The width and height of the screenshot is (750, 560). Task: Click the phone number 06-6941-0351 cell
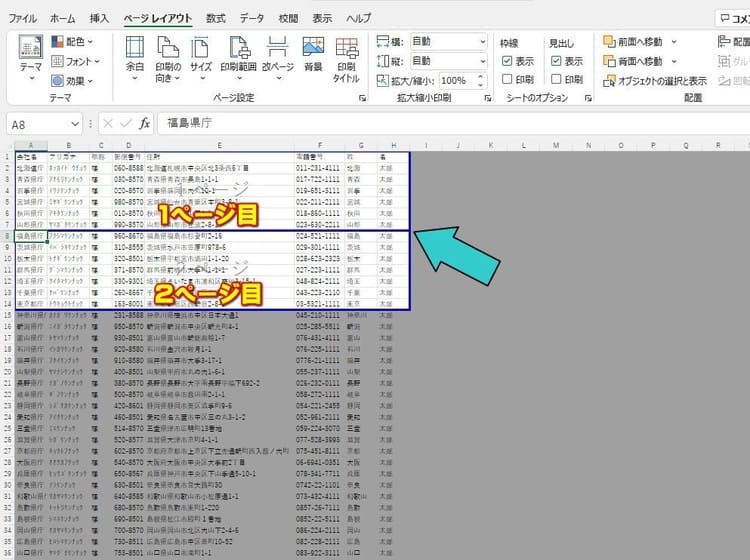click(x=318, y=462)
